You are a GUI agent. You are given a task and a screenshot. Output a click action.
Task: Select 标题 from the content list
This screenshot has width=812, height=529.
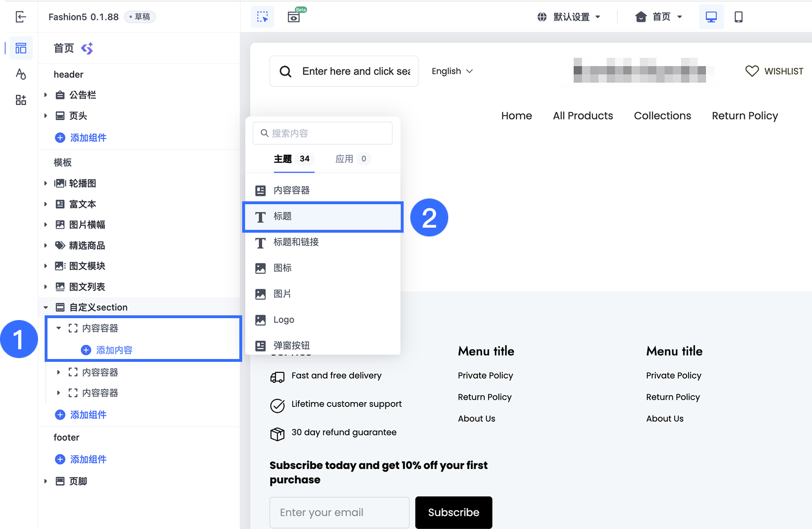click(x=323, y=217)
